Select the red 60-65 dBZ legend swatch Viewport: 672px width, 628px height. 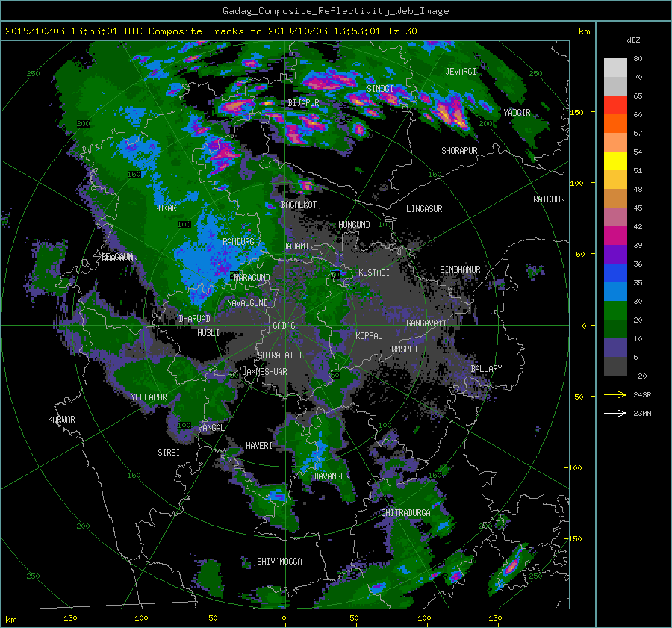(615, 105)
